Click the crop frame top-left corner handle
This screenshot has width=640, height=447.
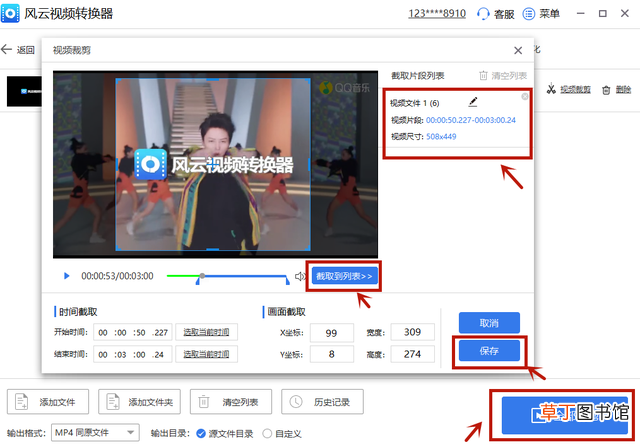click(117, 80)
